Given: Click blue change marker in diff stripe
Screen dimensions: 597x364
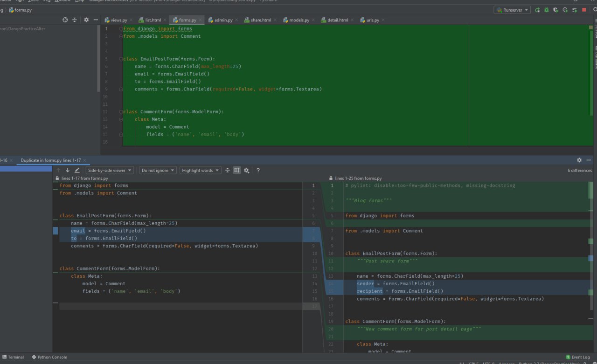Looking at the screenshot, I should pos(590,258).
